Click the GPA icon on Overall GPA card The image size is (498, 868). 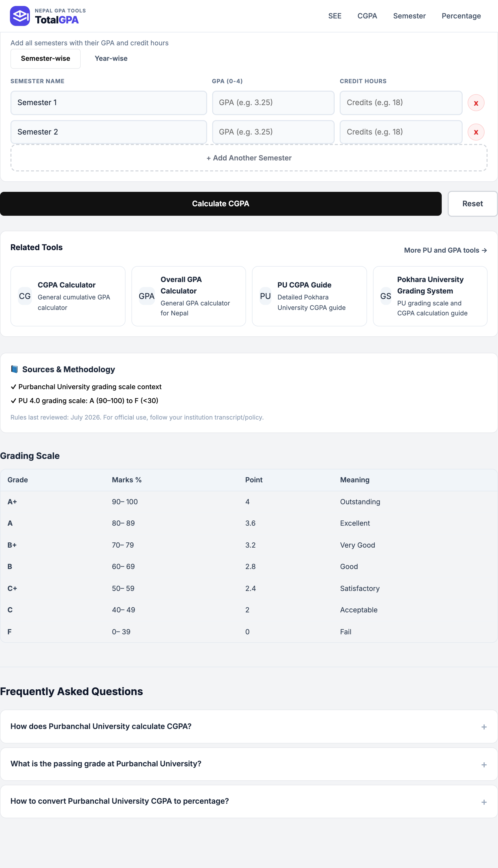pos(146,296)
